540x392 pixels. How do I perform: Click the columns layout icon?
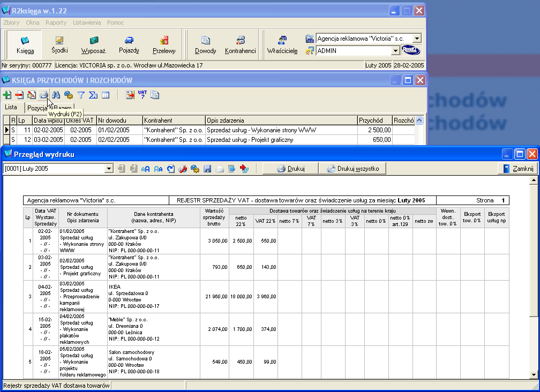pos(106,95)
